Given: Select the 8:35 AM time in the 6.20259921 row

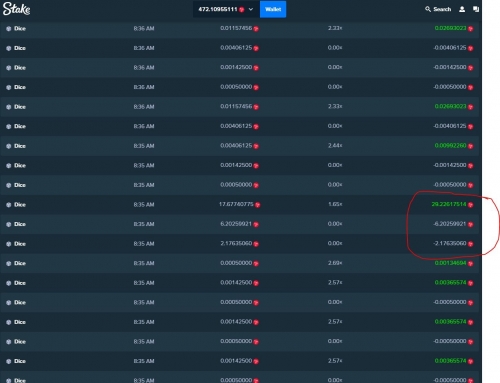Looking at the screenshot, I should [x=144, y=224].
